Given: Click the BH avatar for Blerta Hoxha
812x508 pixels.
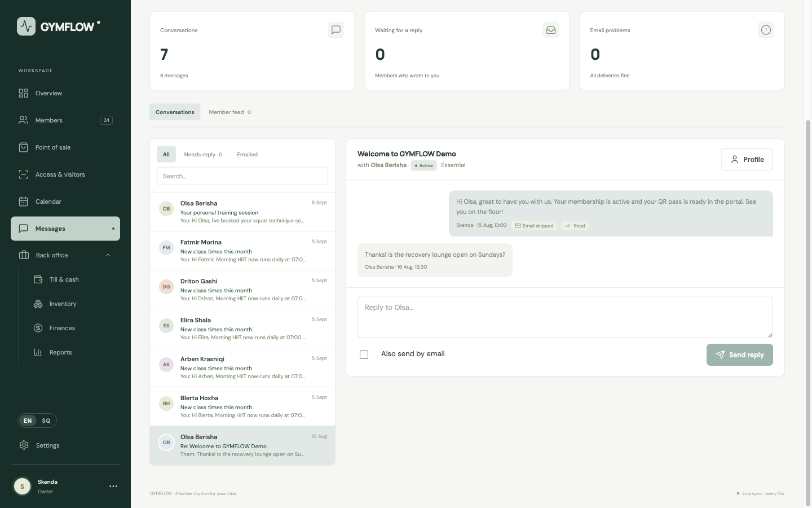Looking at the screenshot, I should coord(166,404).
